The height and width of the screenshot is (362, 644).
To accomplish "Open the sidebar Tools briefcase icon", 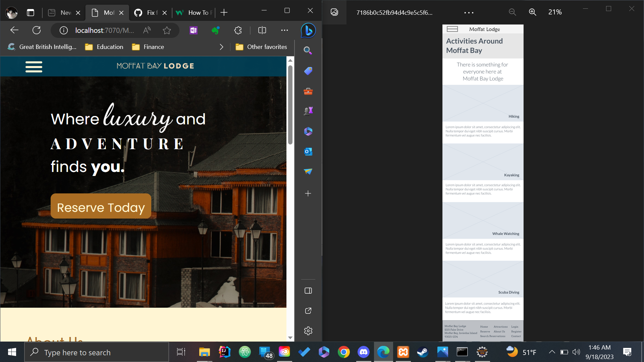I will (308, 91).
